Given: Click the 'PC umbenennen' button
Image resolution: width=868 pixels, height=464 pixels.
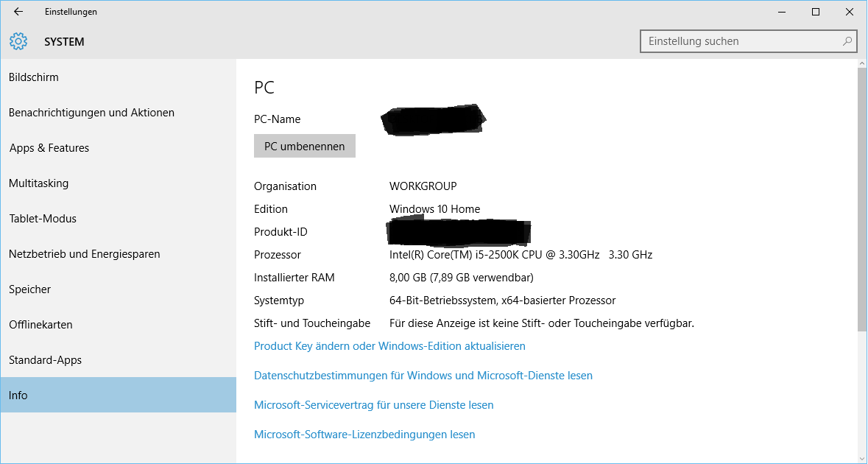Looking at the screenshot, I should tap(305, 146).
